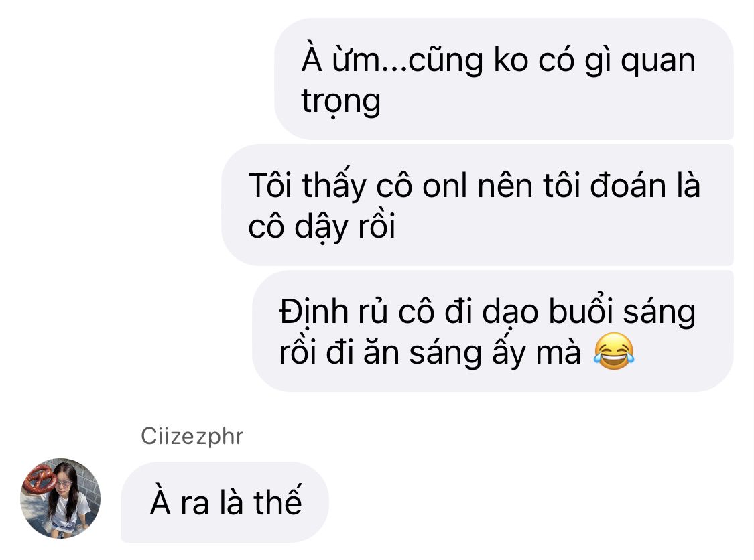Click the word 'trọng' in first message
This screenshot has height=560, width=754.
click(x=340, y=102)
